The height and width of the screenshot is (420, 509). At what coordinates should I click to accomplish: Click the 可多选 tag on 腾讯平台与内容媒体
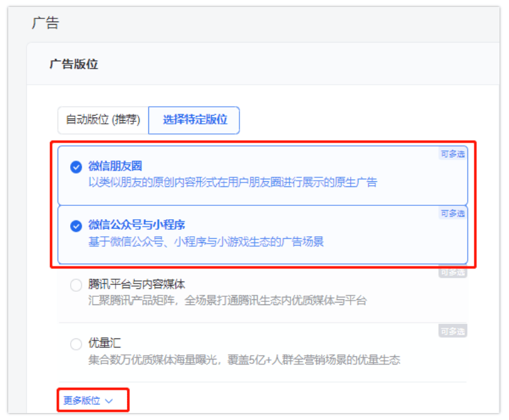click(x=452, y=271)
